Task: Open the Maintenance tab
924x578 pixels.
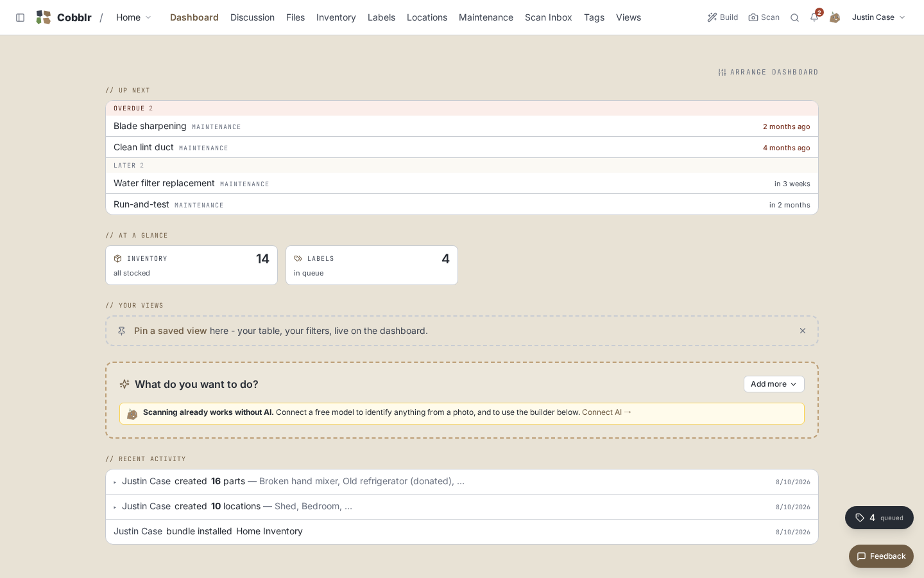Action: 486,17
